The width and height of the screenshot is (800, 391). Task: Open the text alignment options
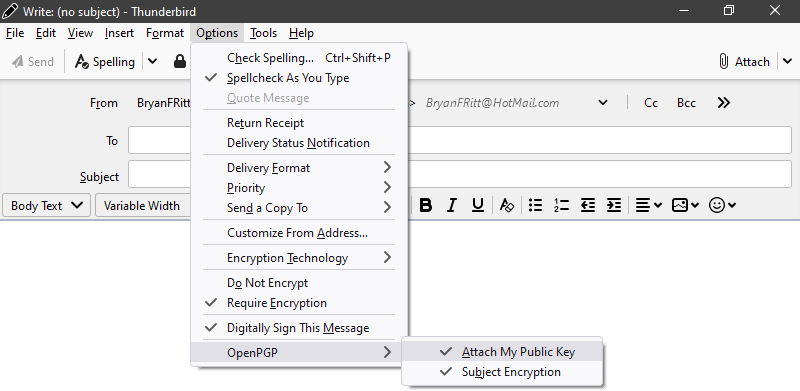648,205
